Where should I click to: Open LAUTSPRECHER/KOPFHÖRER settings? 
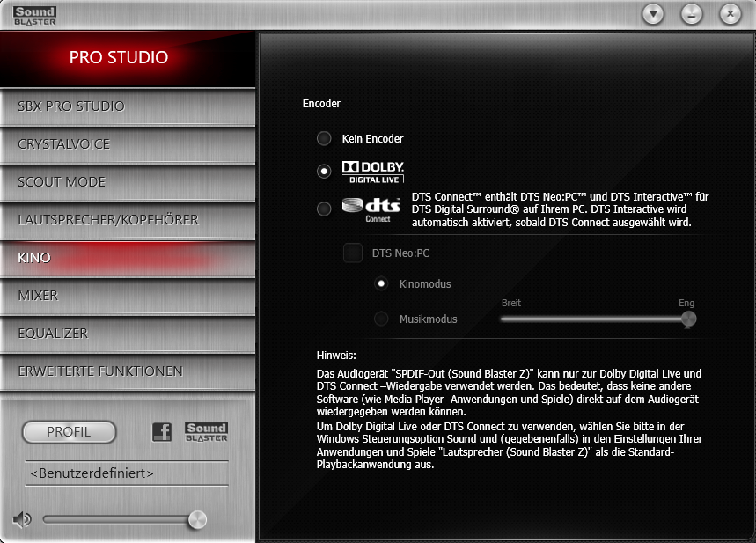tap(128, 220)
